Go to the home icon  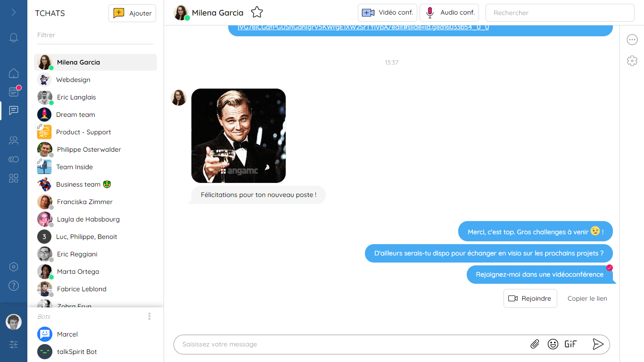click(x=14, y=73)
